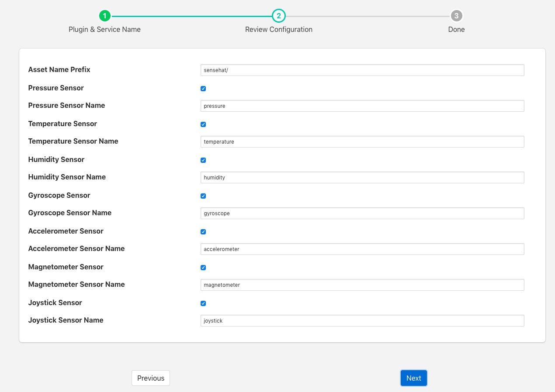Select the Joystick Sensor Name input

(362, 321)
